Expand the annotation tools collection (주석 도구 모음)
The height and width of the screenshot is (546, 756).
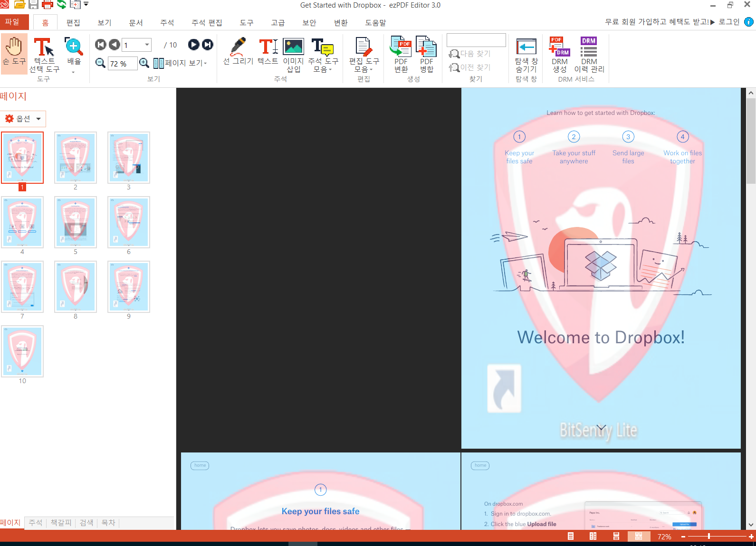[x=323, y=55]
